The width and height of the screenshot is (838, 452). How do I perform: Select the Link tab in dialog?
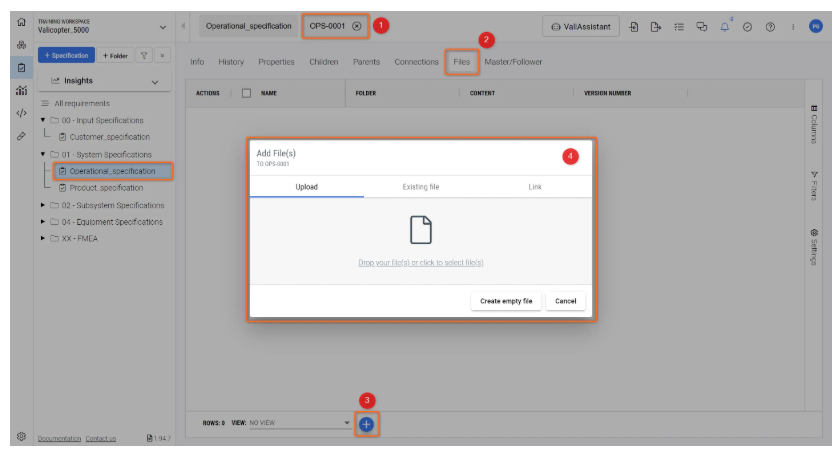[x=535, y=187]
